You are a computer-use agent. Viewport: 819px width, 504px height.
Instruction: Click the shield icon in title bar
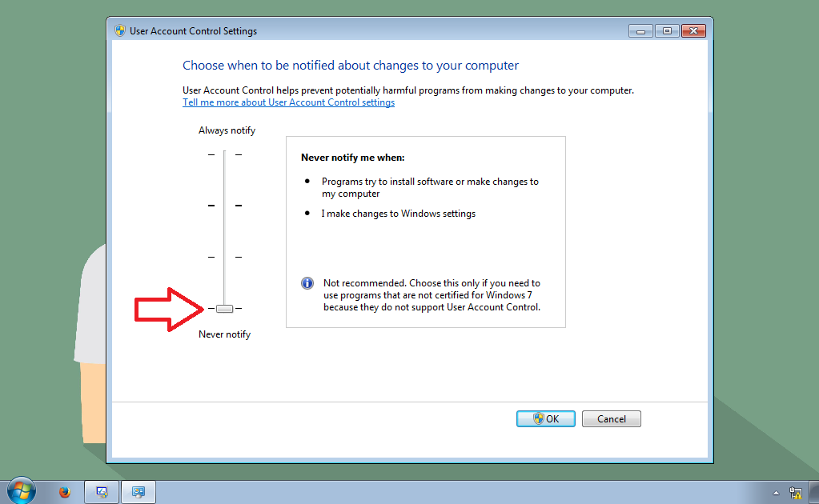(120, 30)
